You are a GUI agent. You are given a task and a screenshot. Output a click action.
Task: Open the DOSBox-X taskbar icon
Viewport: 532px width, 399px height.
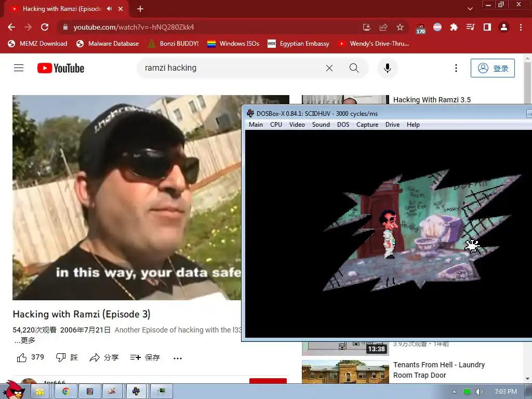point(136,392)
